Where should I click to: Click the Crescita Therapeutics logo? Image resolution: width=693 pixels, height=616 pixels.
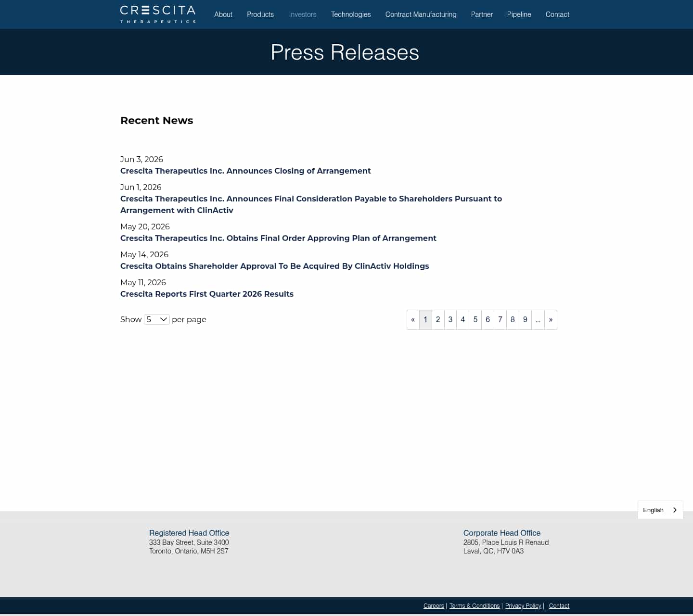pyautogui.click(x=158, y=14)
